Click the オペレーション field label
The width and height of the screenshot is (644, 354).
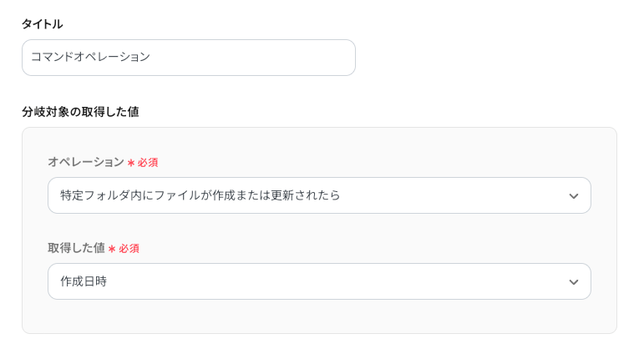[x=85, y=162]
